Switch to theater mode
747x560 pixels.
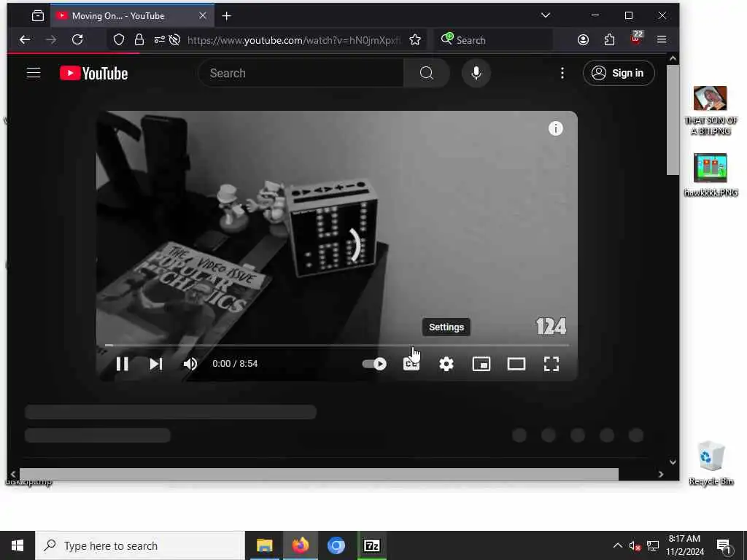pos(516,365)
